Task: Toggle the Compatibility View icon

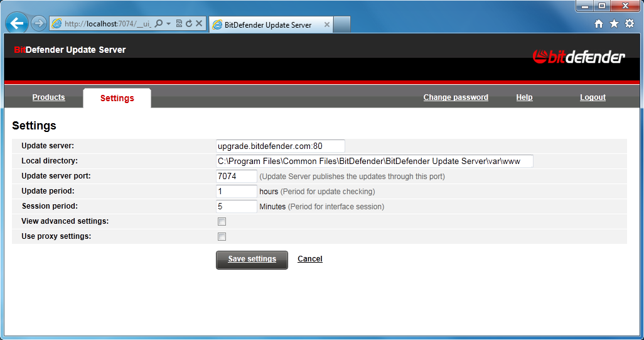Action: 179,23
